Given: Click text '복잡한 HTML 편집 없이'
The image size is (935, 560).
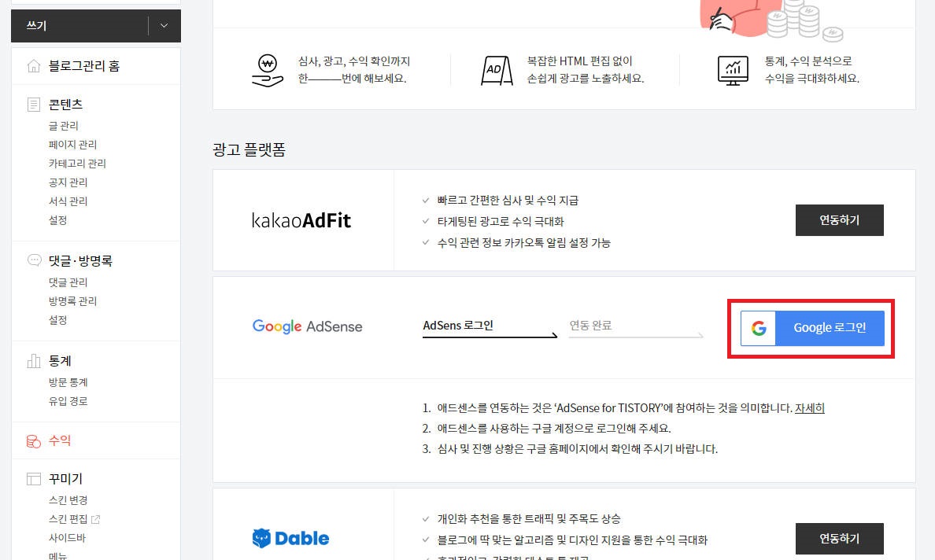Looking at the screenshot, I should 579,61.
